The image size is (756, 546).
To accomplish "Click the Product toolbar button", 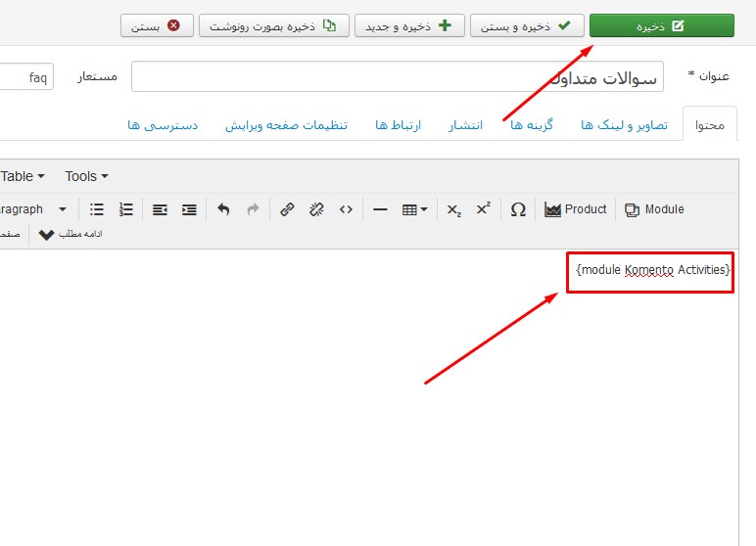I will click(x=575, y=209).
